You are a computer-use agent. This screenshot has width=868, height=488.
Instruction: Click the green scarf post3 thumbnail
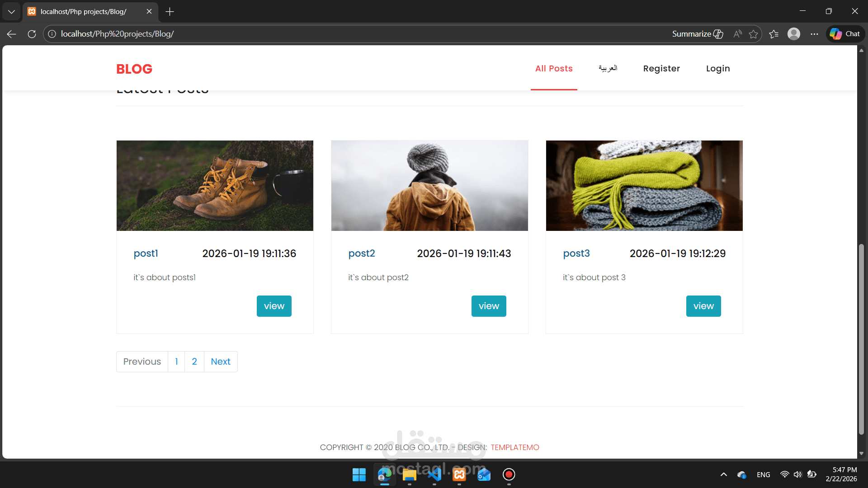[x=644, y=186]
